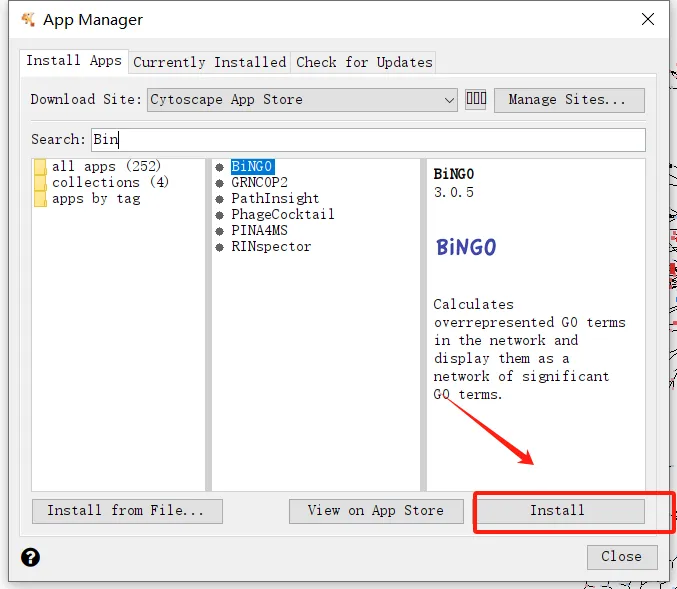Close App Manager window with X
This screenshot has width=677, height=589.
648,19
